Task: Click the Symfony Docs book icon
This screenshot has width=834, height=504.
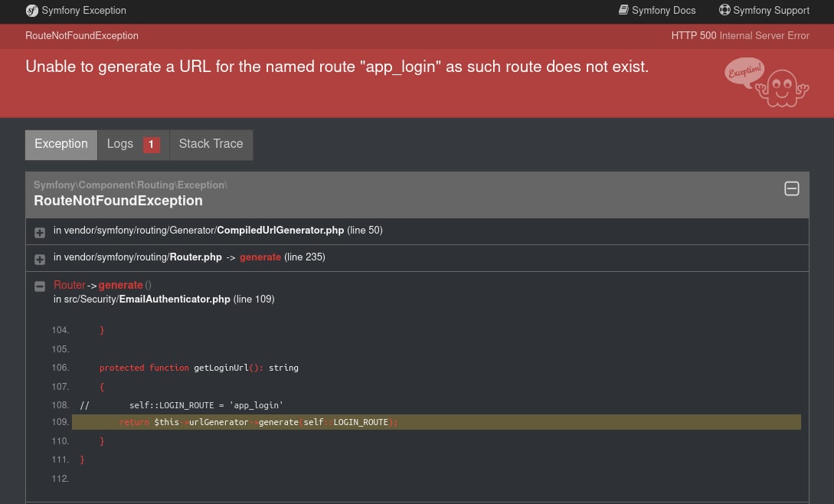Action: pyautogui.click(x=623, y=10)
